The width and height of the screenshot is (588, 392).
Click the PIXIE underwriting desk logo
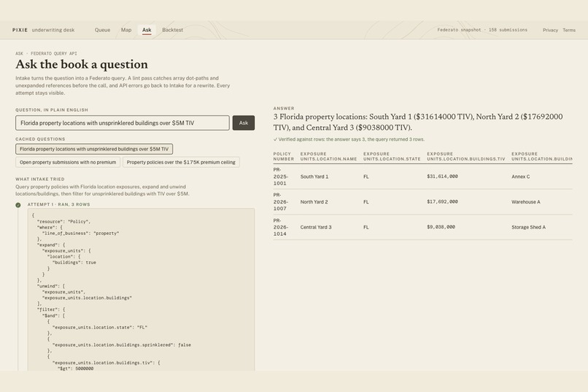(44, 30)
